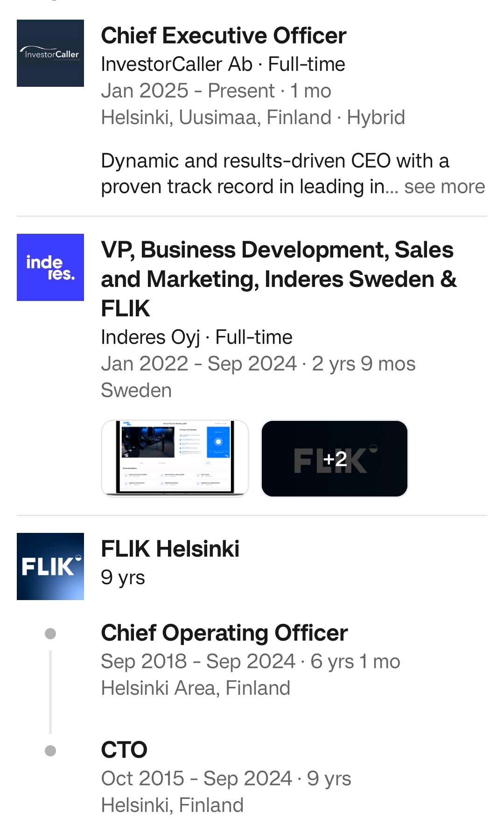504x832 pixels.
Task: Open the InvestorCaller company logo
Action: 50,53
